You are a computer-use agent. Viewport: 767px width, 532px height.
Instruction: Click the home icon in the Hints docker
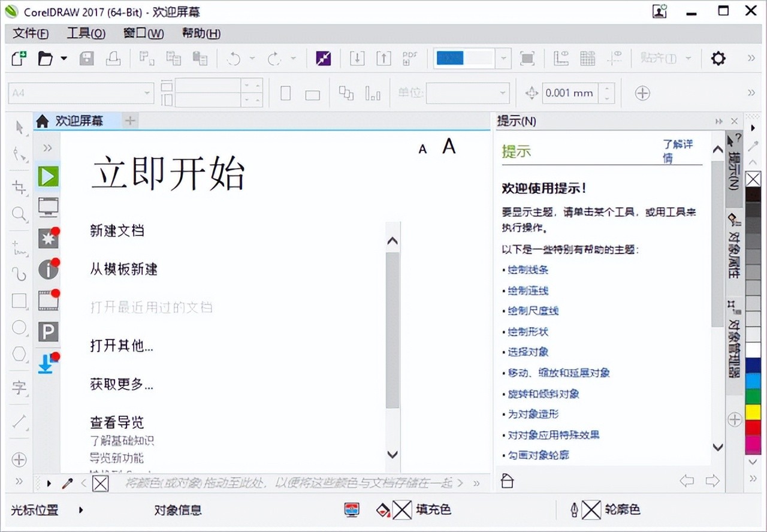(507, 481)
